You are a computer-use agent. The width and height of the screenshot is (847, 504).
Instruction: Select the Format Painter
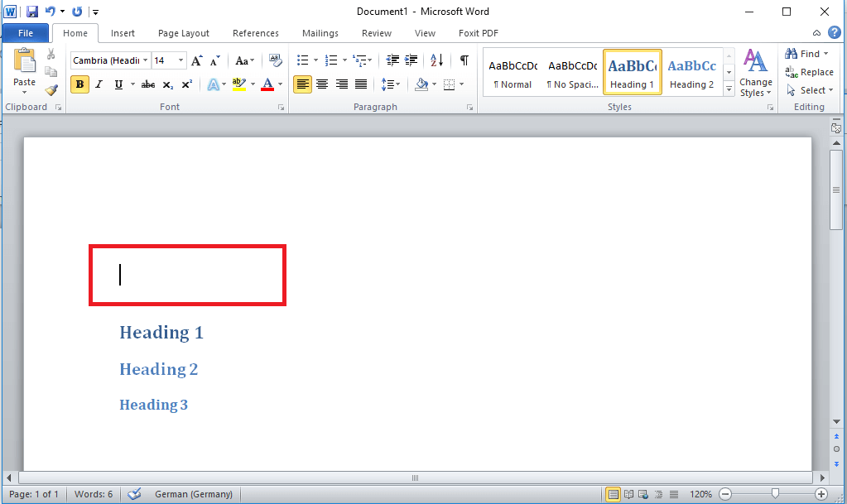(x=51, y=89)
